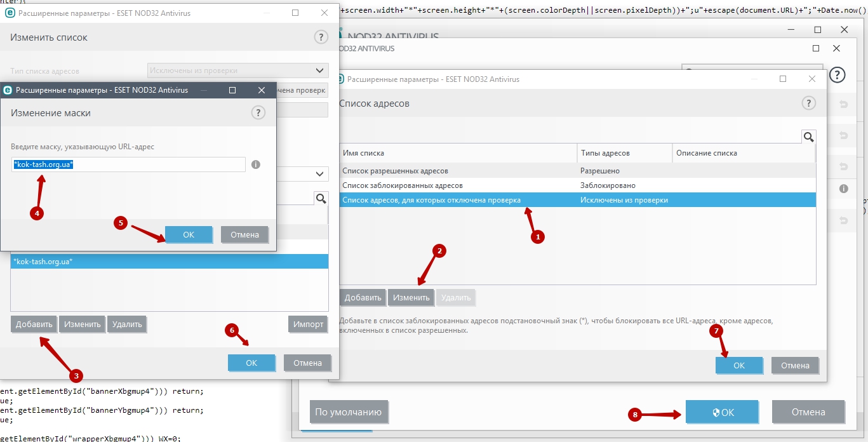Viewport: 868px width, 442px height.
Task: Click the large help icon in main settings window
Action: point(838,74)
